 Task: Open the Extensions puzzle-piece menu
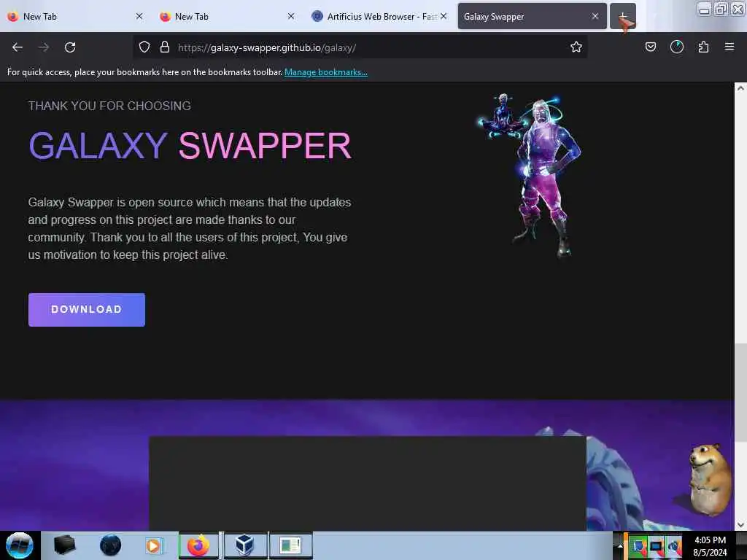pos(703,47)
